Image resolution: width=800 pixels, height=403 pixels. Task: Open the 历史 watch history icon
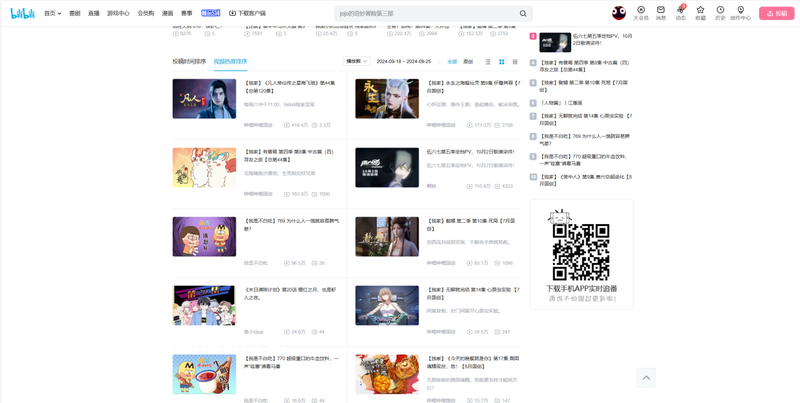click(720, 13)
